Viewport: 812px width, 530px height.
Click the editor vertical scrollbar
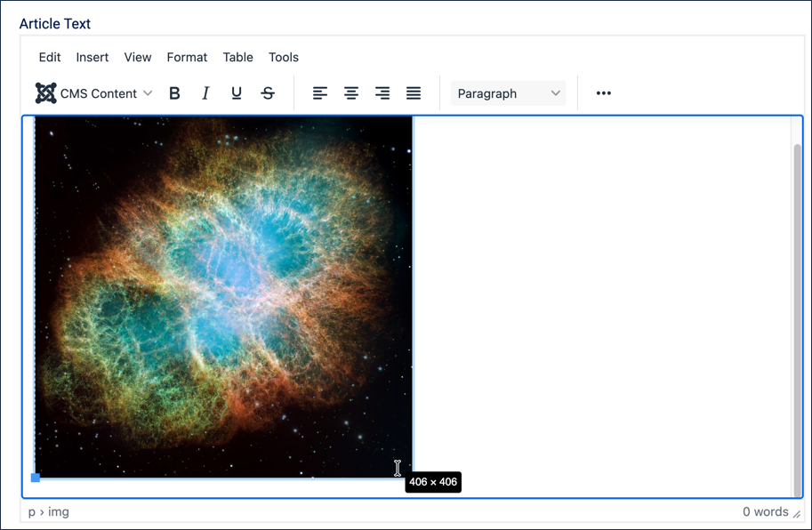[798, 319]
